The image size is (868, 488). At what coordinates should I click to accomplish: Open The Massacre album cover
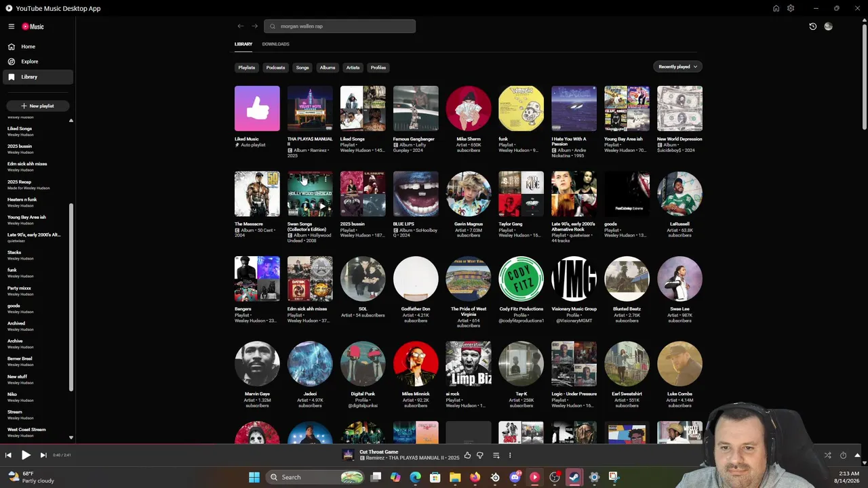pos(257,194)
